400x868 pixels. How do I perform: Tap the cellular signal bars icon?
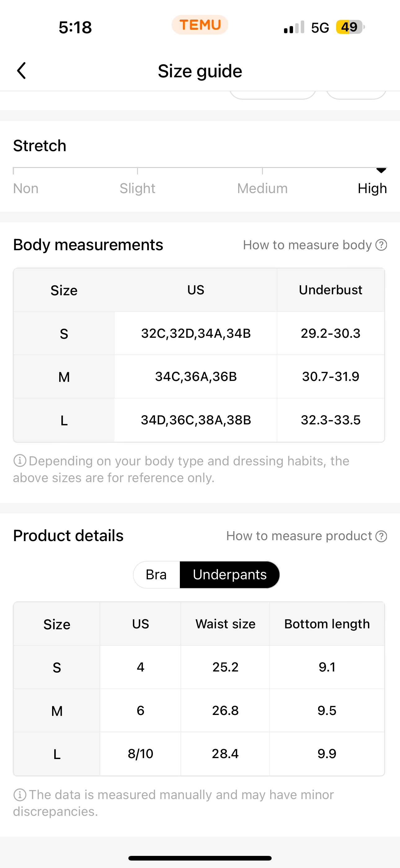point(294,27)
